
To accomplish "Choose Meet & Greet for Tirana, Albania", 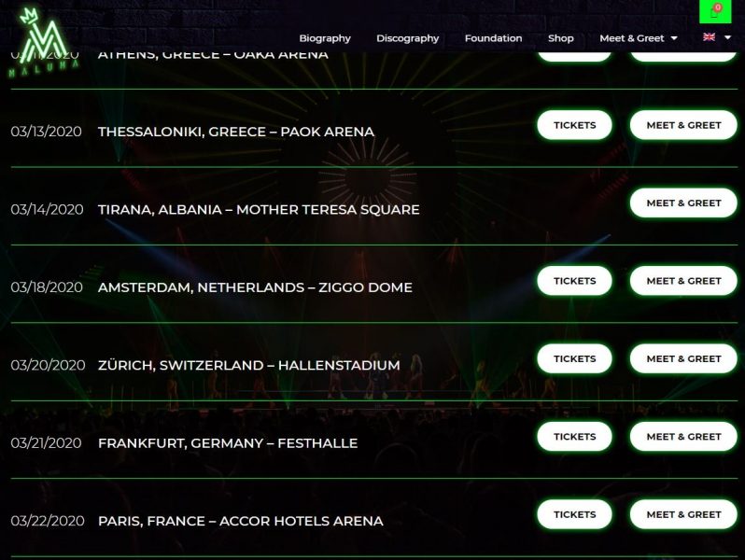I will (x=683, y=203).
